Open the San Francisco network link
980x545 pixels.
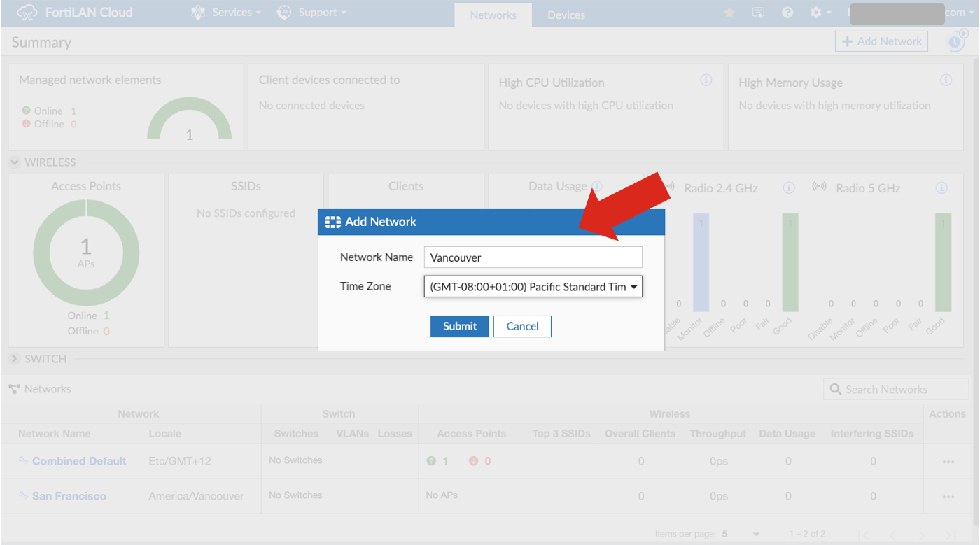[70, 496]
